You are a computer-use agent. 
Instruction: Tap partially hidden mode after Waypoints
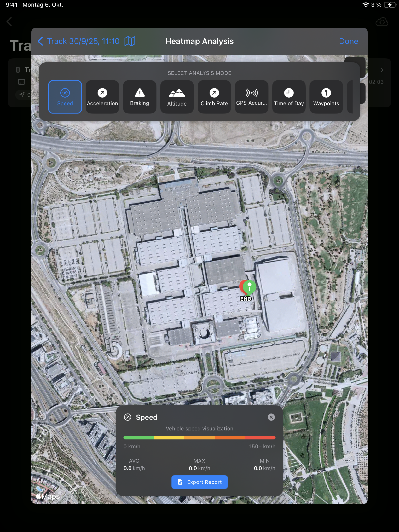[350, 97]
